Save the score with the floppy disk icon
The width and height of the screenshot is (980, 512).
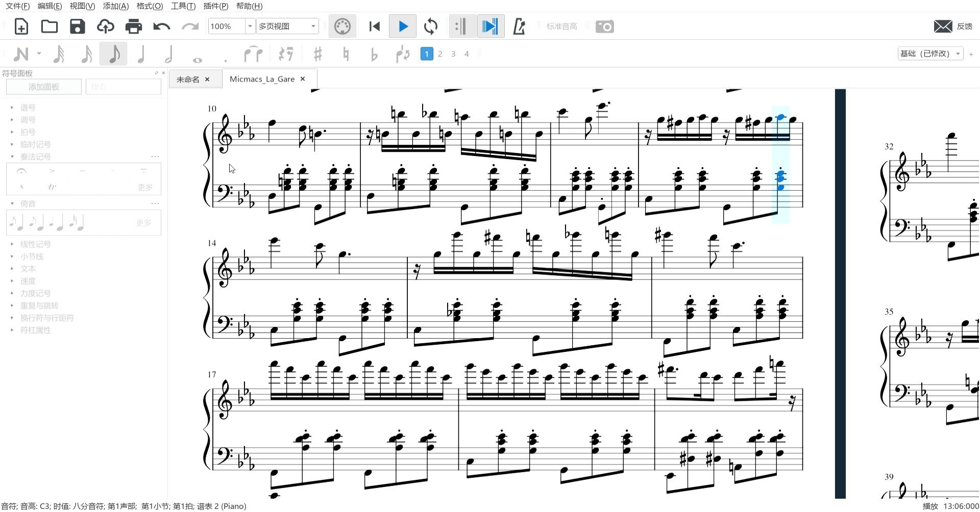point(78,27)
